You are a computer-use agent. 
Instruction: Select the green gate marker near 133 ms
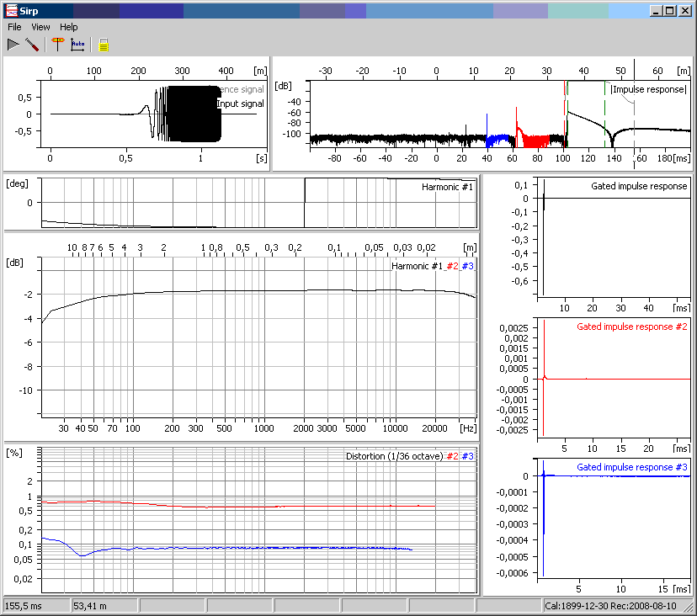point(604,114)
